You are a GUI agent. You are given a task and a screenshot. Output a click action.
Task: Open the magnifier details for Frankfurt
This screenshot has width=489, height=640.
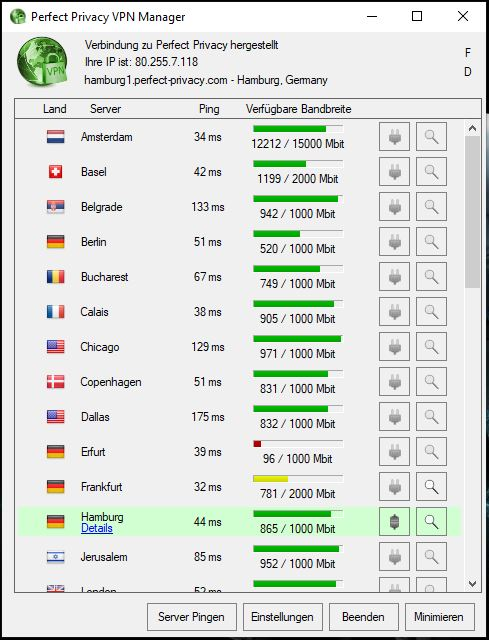point(431,487)
